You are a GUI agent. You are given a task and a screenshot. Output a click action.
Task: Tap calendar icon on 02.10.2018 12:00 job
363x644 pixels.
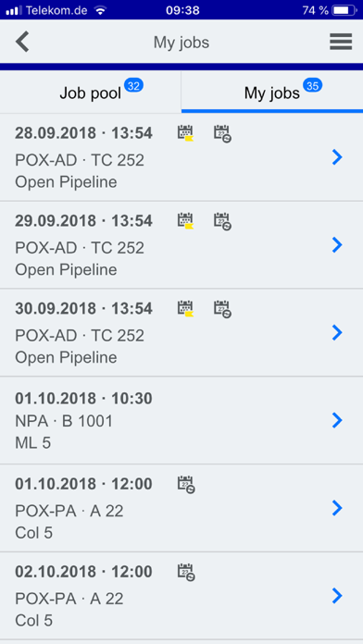pyautogui.click(x=186, y=573)
